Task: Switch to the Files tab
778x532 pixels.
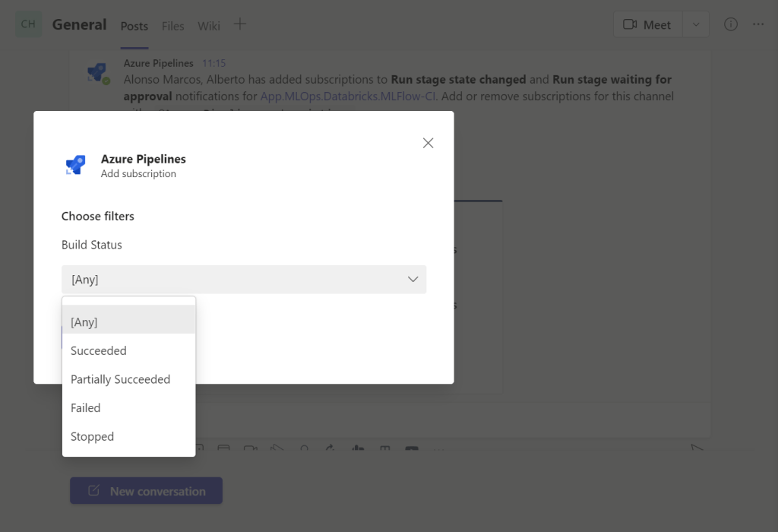Action: (x=172, y=26)
